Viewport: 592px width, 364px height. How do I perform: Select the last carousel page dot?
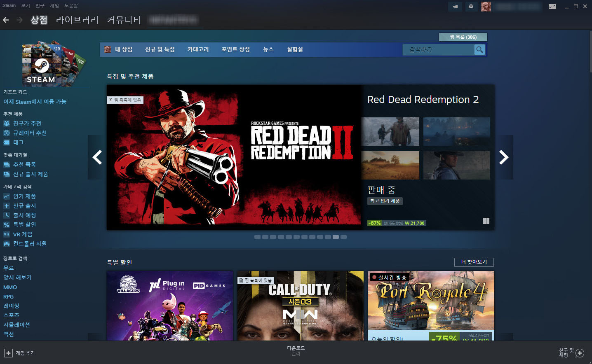point(343,237)
